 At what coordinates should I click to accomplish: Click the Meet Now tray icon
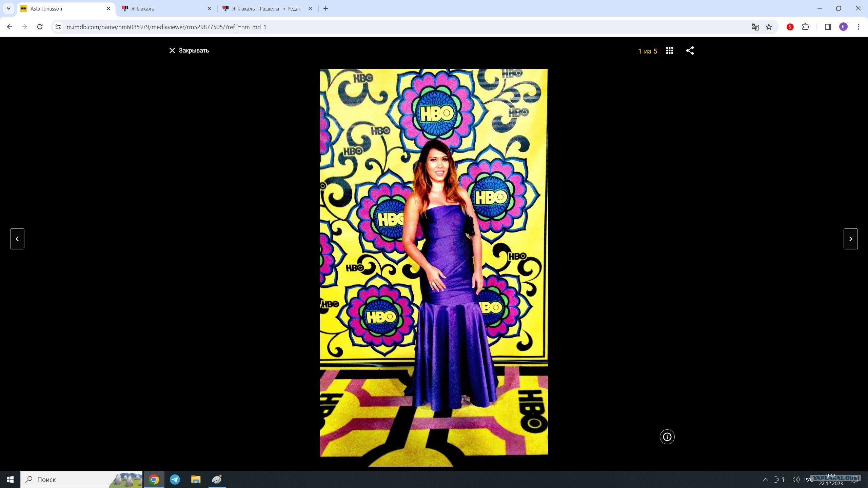click(776, 480)
